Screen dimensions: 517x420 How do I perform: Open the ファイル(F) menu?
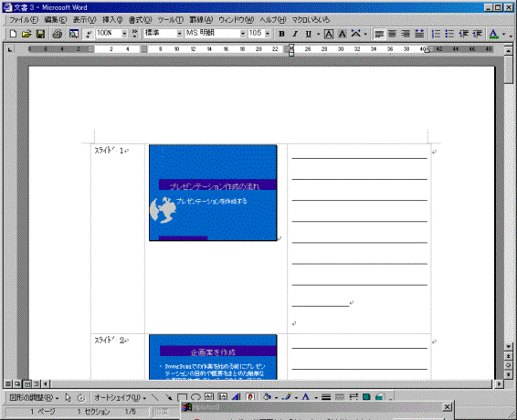pyautogui.click(x=24, y=20)
